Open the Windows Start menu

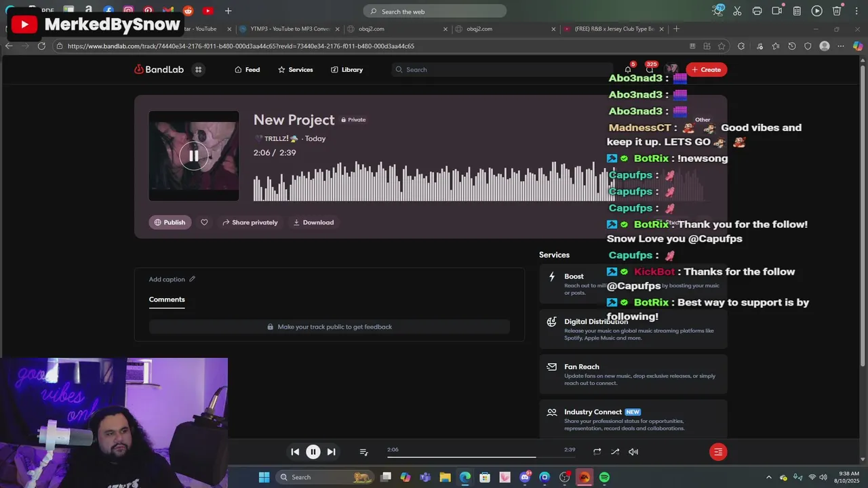pyautogui.click(x=264, y=477)
